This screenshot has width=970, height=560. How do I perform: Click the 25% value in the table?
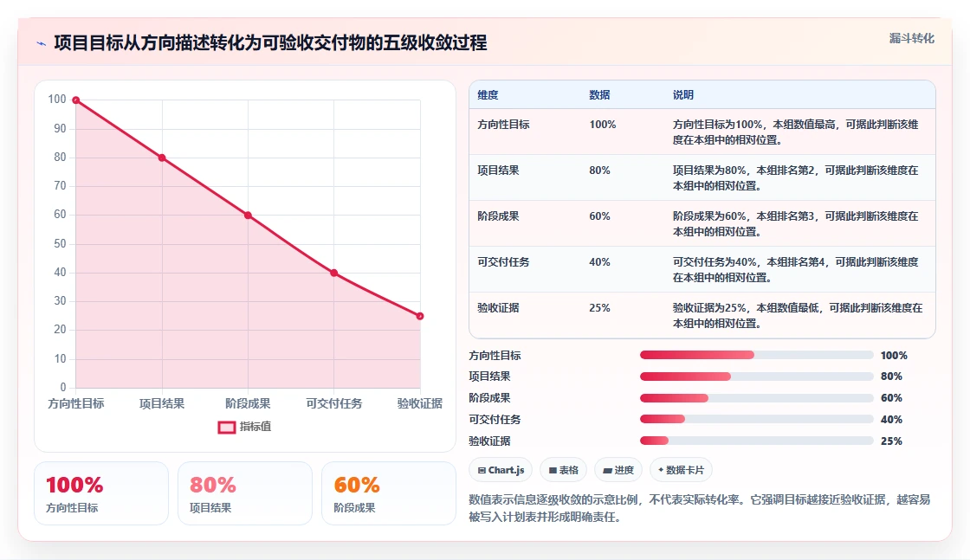coord(599,308)
